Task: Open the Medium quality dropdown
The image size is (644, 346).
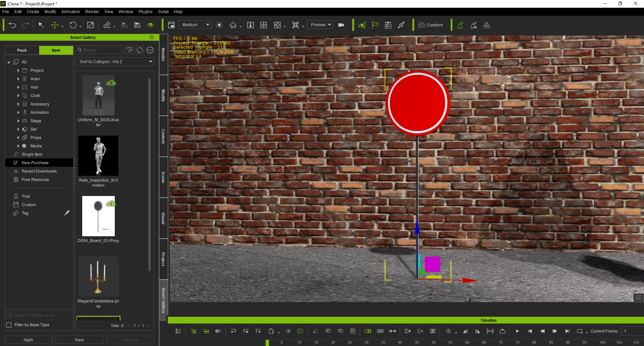Action: coord(195,25)
